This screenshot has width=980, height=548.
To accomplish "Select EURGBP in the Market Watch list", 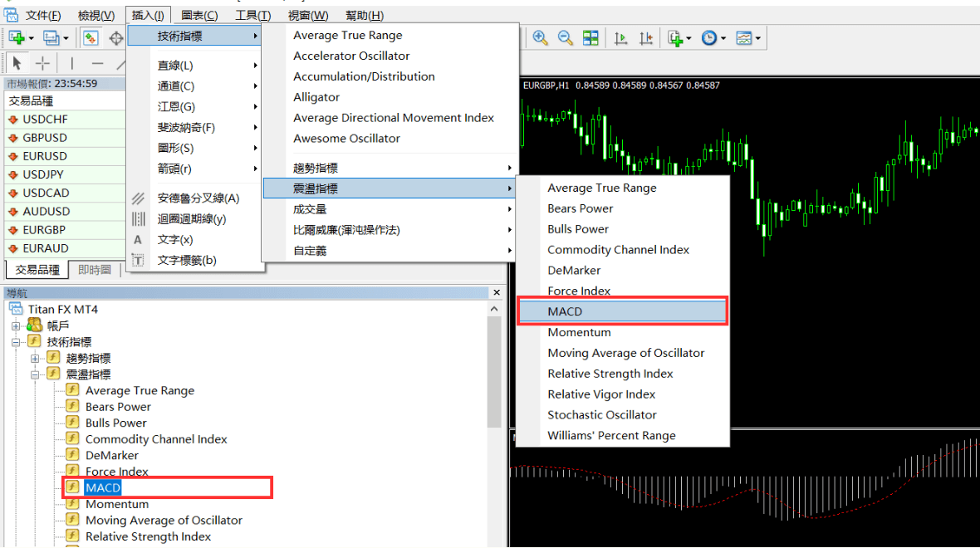I will point(45,230).
